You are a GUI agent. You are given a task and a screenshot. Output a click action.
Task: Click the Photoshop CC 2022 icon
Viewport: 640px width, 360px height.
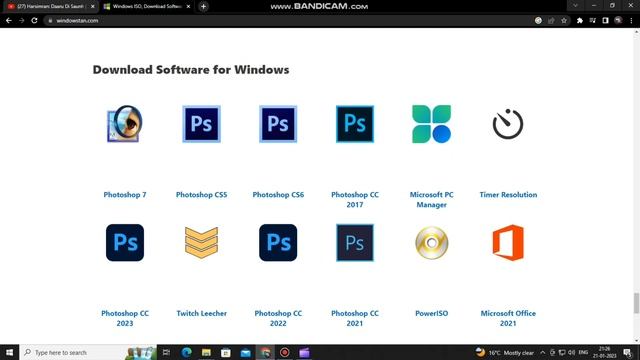pyautogui.click(x=278, y=242)
